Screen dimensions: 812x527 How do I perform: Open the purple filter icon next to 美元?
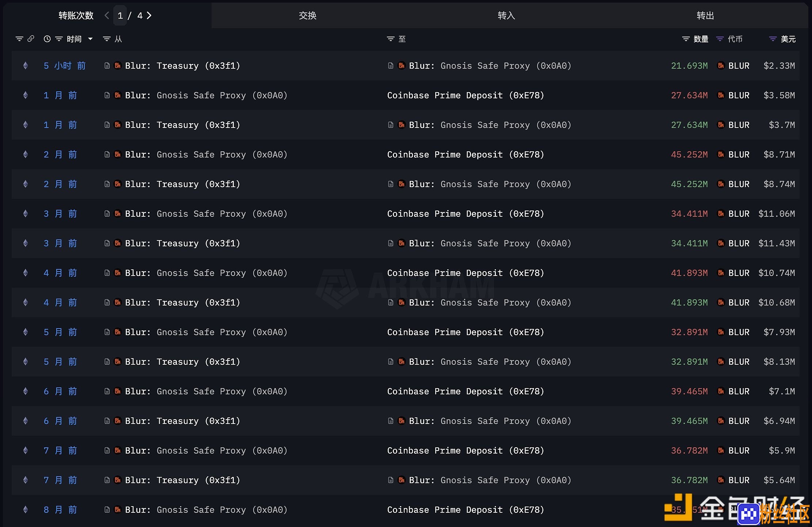pyautogui.click(x=773, y=39)
